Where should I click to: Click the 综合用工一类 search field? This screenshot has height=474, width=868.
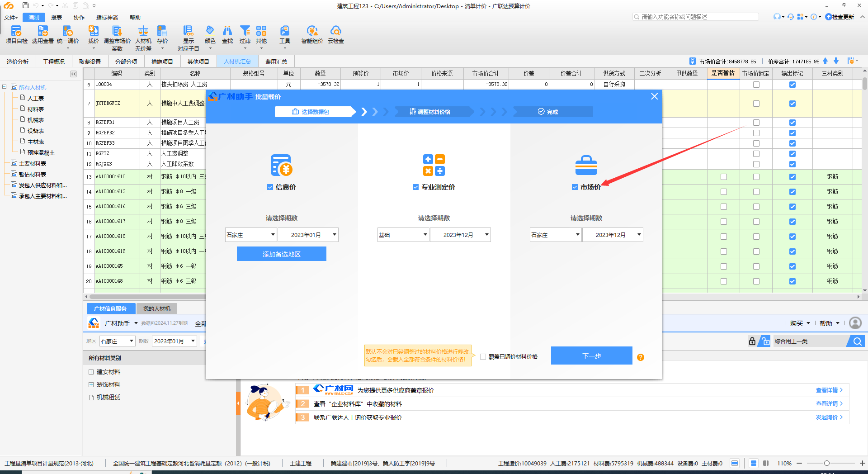[809, 341]
